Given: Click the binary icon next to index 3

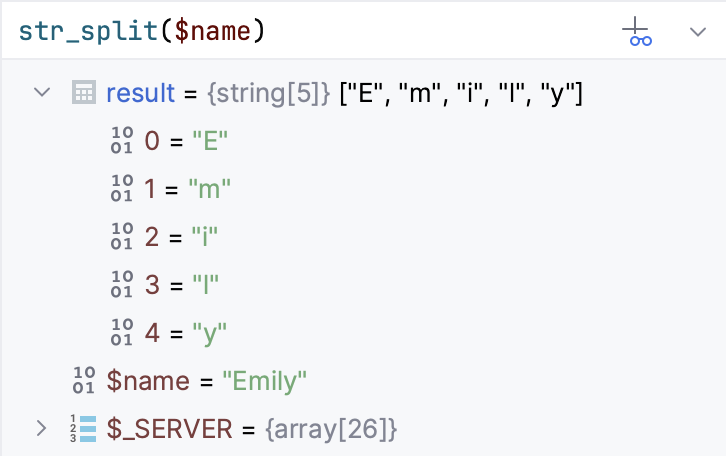Looking at the screenshot, I should pos(122,285).
